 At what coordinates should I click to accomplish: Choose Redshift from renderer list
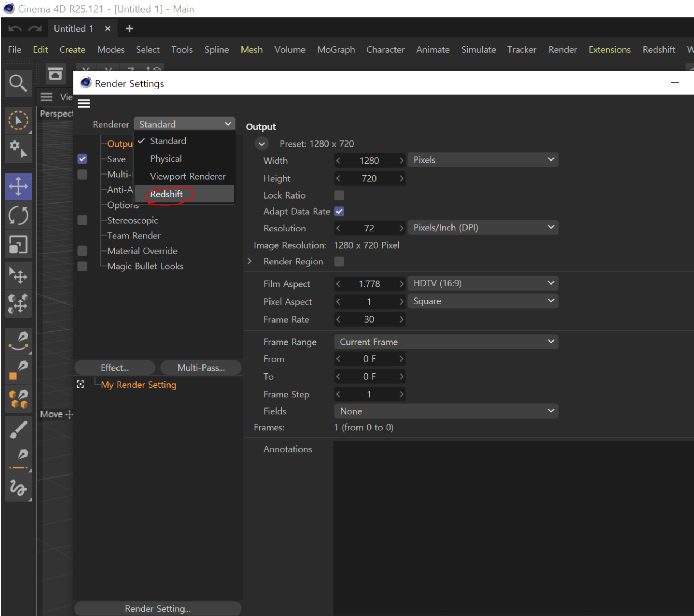point(185,194)
